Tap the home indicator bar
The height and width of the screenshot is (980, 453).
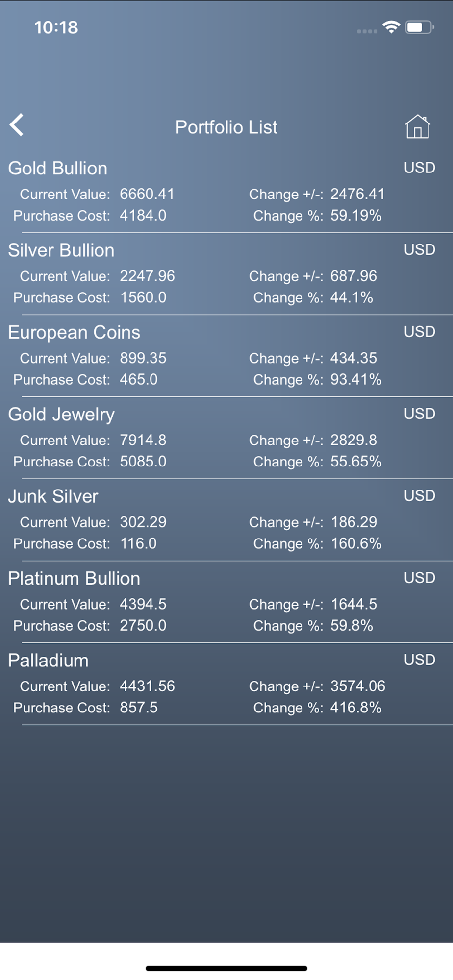[x=226, y=968]
